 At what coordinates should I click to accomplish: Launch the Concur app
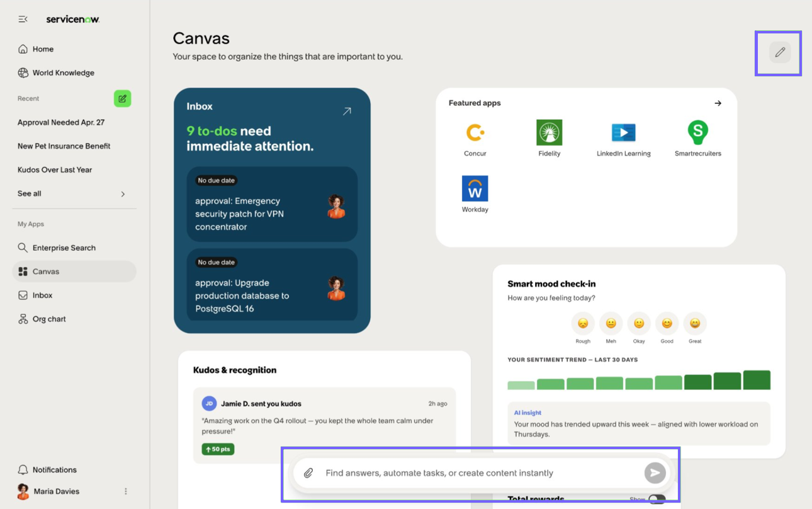pyautogui.click(x=475, y=139)
